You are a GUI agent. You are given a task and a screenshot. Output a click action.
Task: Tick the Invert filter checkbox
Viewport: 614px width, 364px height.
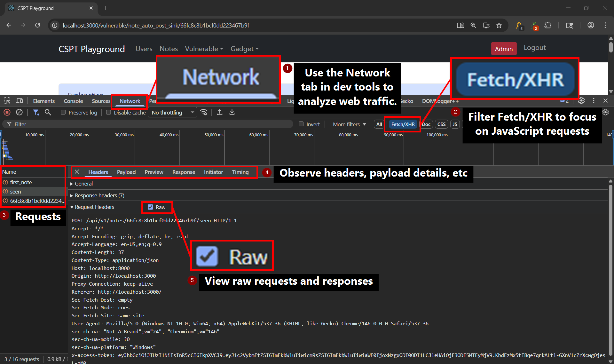[x=301, y=124]
